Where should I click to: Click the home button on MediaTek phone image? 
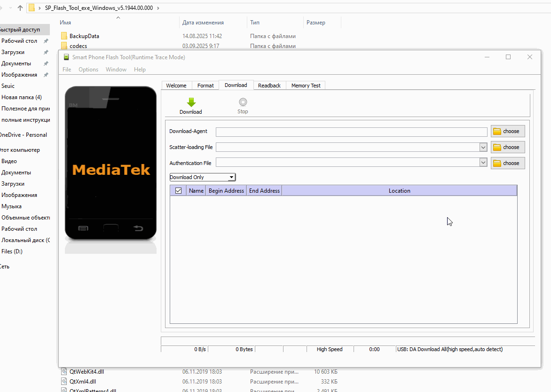point(110,228)
